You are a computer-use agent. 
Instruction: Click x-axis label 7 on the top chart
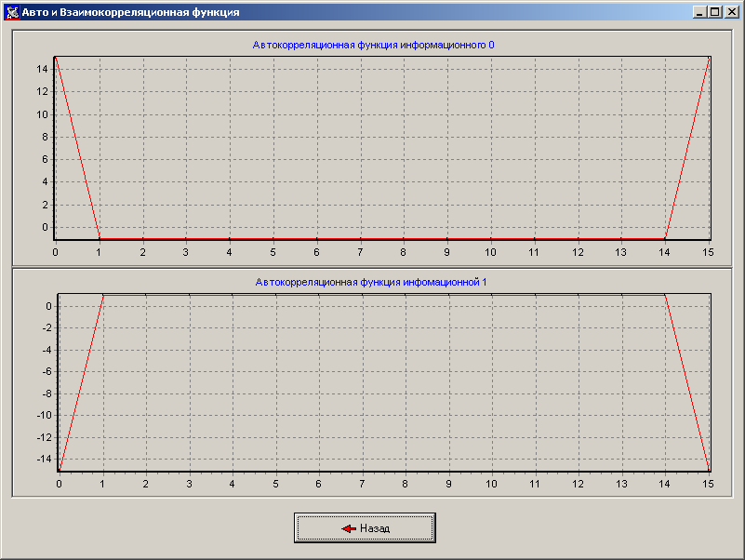point(360,252)
